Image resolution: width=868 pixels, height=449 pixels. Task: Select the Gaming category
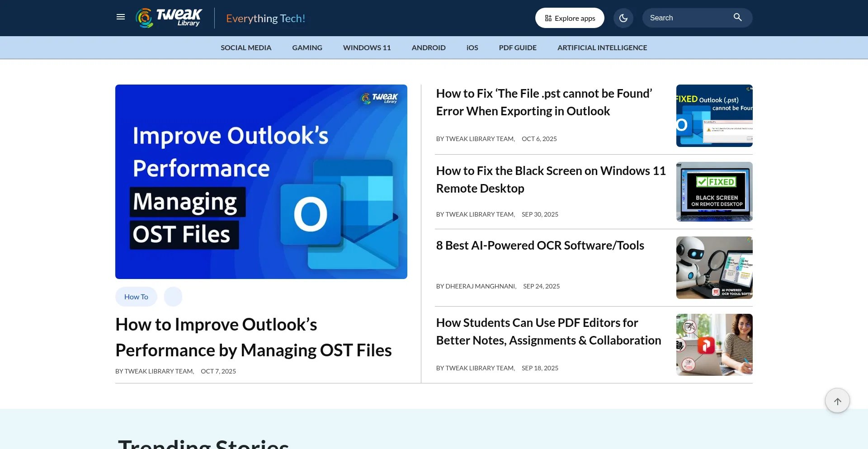(x=307, y=47)
